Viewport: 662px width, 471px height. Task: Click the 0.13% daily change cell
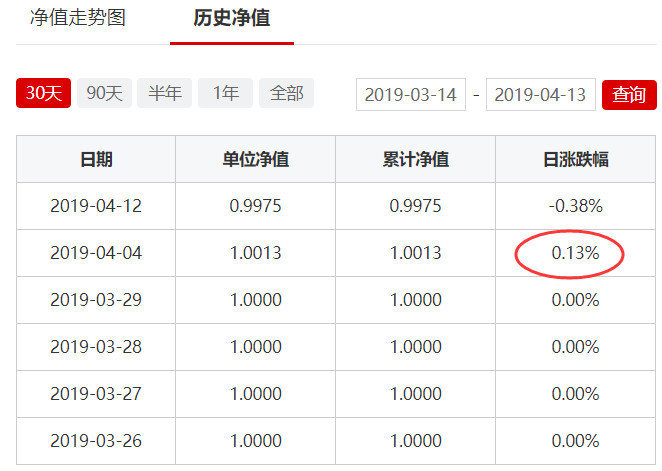tap(575, 253)
